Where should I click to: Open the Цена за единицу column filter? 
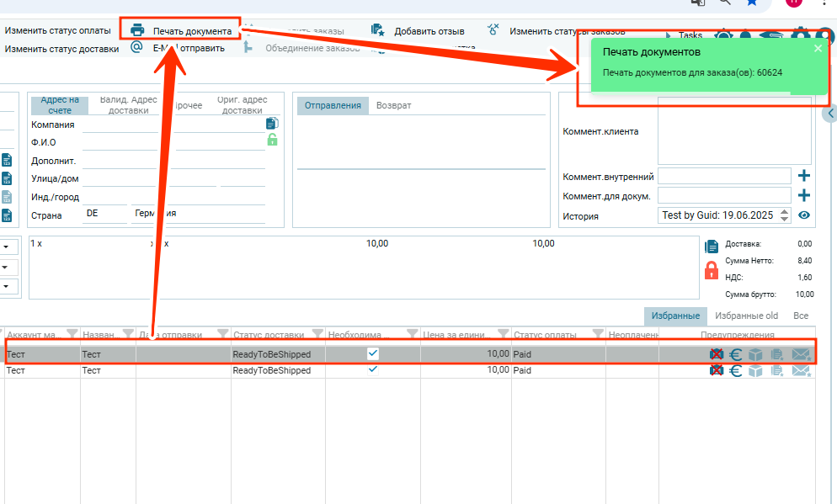pyautogui.click(x=503, y=334)
